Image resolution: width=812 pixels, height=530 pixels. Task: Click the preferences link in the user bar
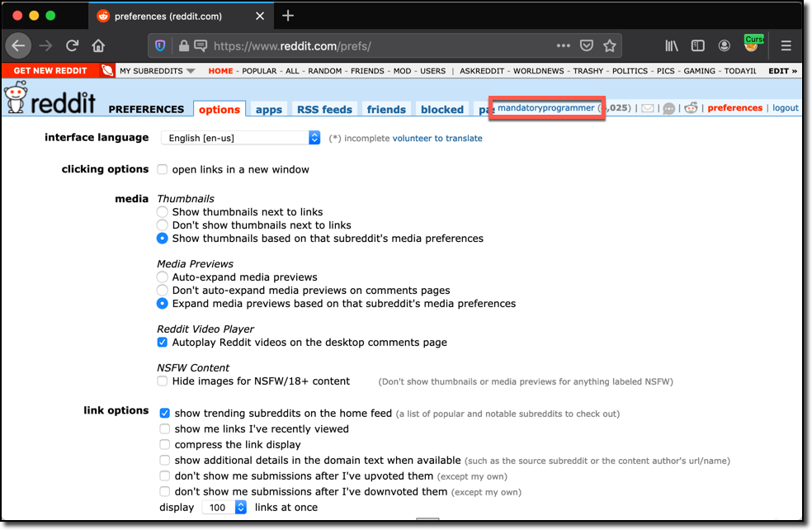[734, 108]
